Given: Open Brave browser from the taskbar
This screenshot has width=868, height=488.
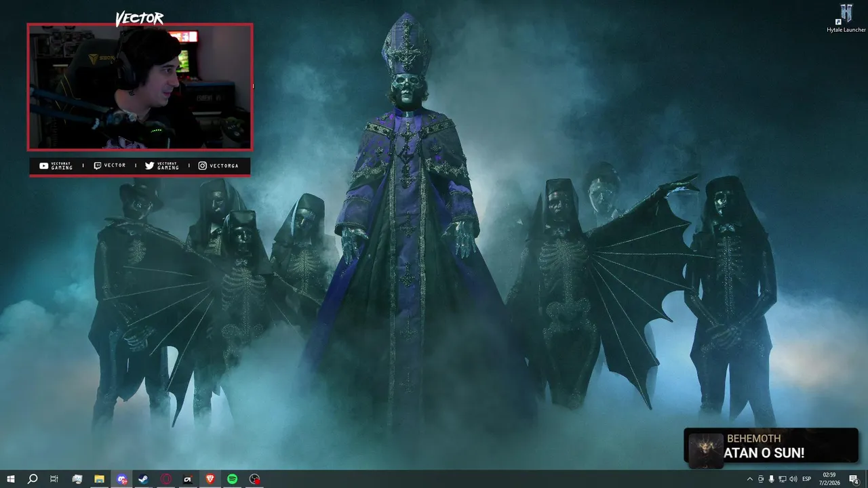Looking at the screenshot, I should (210, 479).
